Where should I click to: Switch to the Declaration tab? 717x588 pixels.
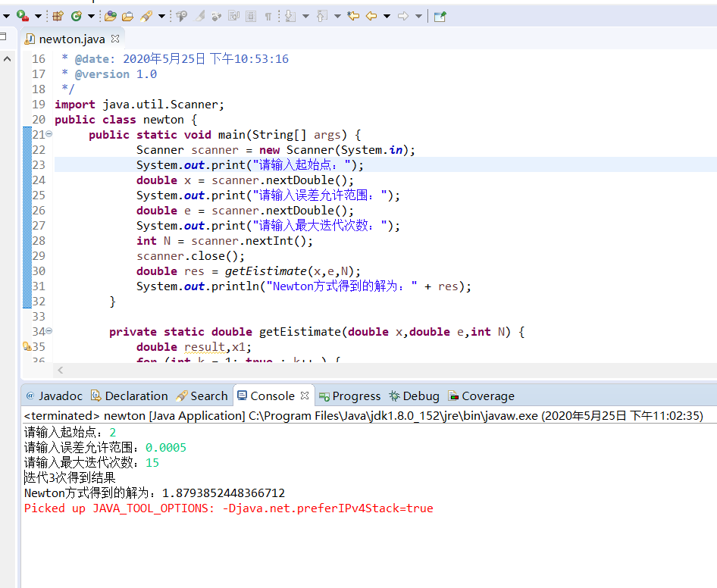pos(130,396)
